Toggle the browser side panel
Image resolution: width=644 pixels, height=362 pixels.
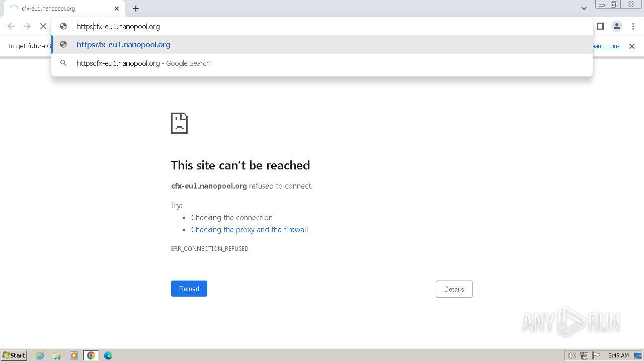[601, 26]
